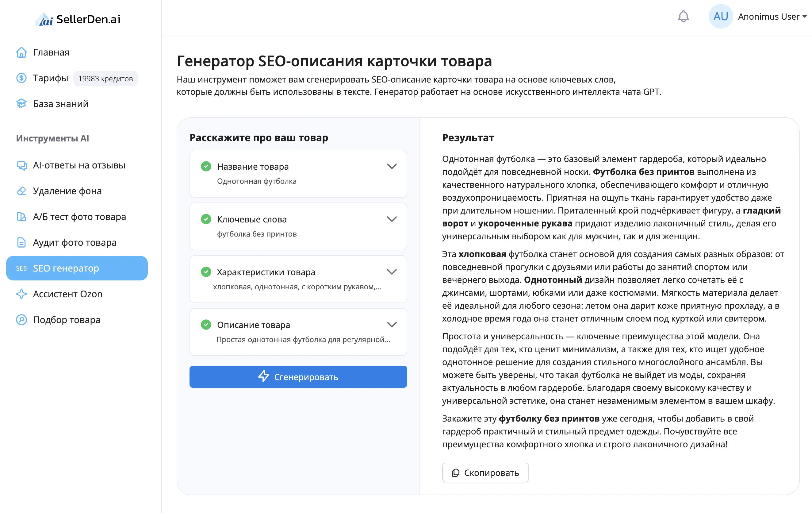Click green checkmark next to Описание товара
This screenshot has height=513, width=812.
(x=206, y=325)
